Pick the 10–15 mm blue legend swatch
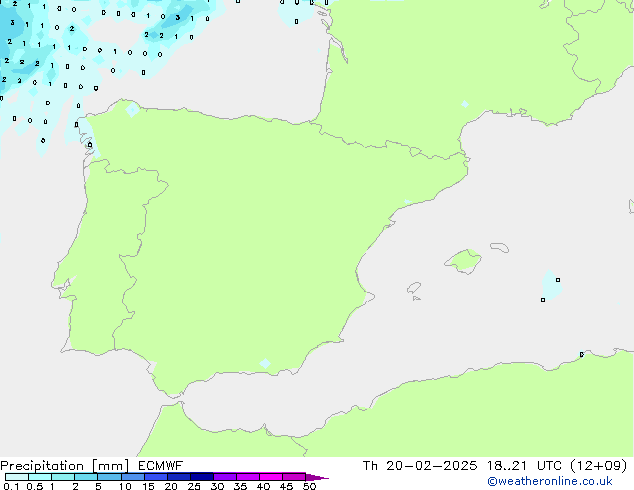634x490 pixels. pyautogui.click(x=132, y=477)
